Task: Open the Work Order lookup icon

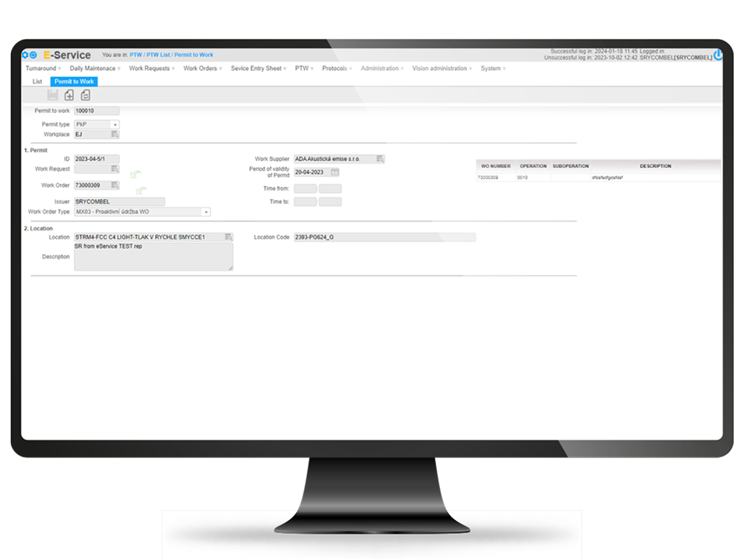Action: [x=115, y=185]
